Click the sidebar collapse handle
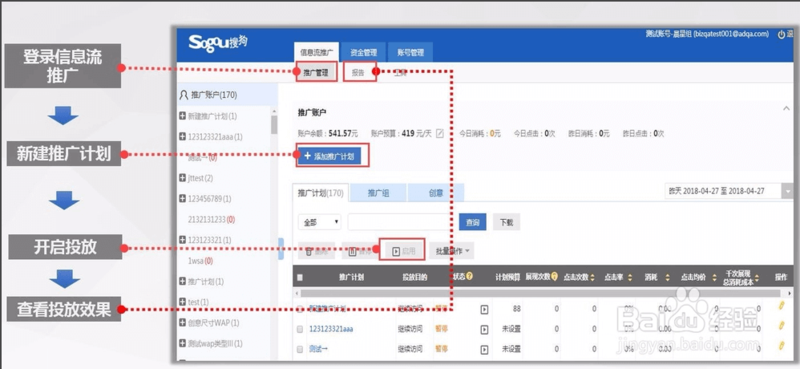 281,249
